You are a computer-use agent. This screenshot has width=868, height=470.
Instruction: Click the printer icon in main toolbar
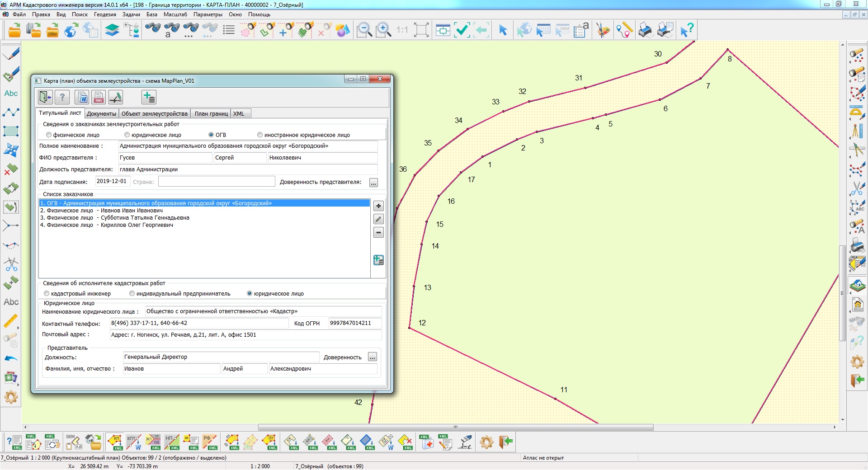tap(645, 30)
